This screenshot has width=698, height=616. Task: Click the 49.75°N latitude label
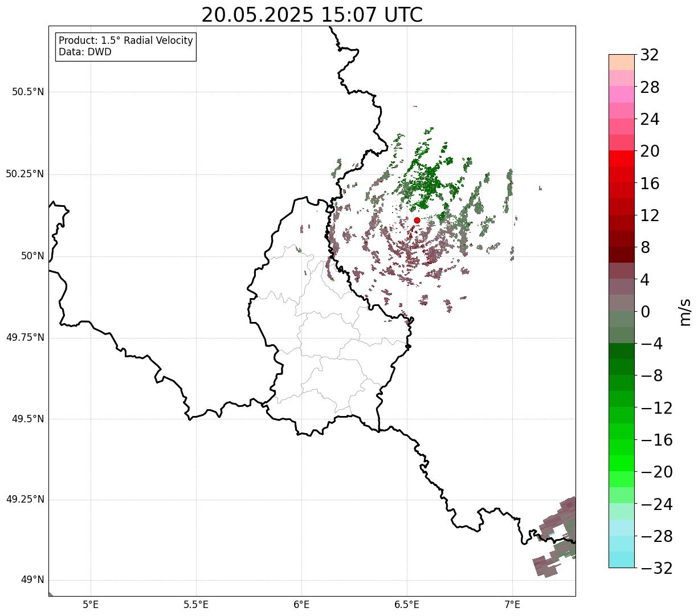coord(25,337)
